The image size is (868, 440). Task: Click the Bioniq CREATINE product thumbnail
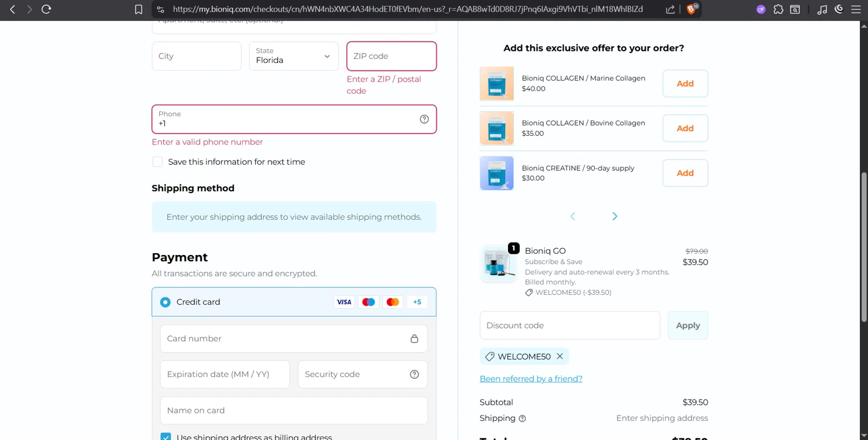(496, 173)
